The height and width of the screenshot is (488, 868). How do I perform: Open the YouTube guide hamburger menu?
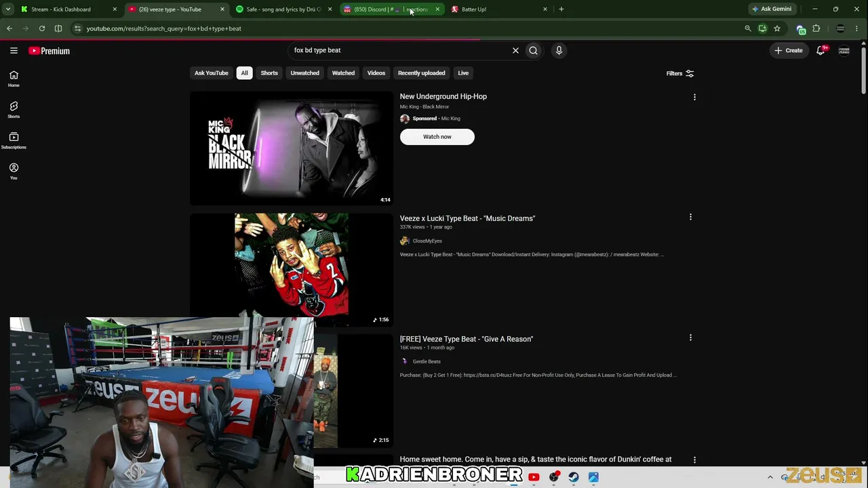tap(14, 50)
